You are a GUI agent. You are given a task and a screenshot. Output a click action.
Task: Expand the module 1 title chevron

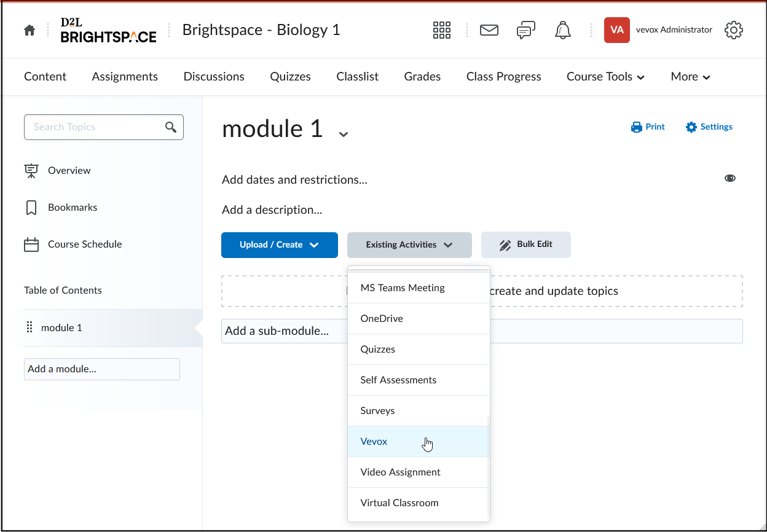344,134
